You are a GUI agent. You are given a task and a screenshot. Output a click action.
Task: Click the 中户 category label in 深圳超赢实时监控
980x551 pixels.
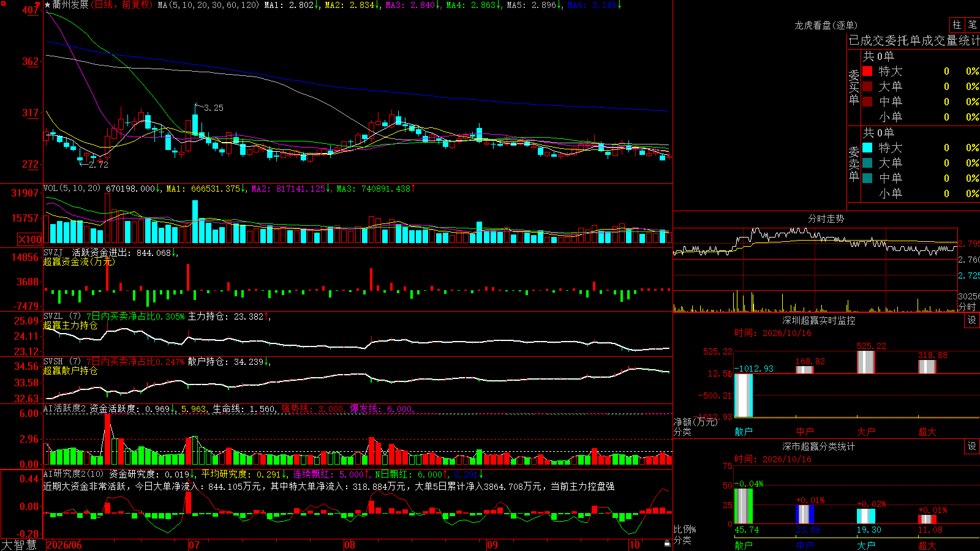point(805,432)
